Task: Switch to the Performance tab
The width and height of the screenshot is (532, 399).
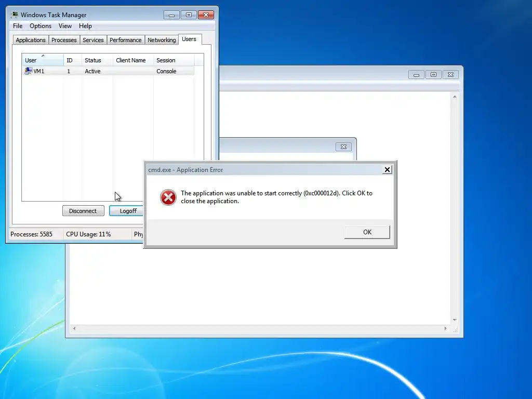Action: pyautogui.click(x=126, y=40)
